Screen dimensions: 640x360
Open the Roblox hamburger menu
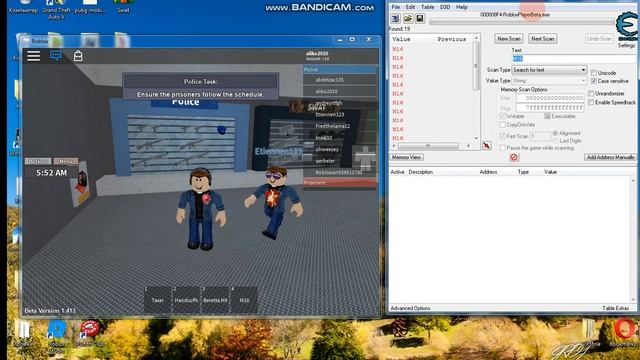(x=33, y=56)
